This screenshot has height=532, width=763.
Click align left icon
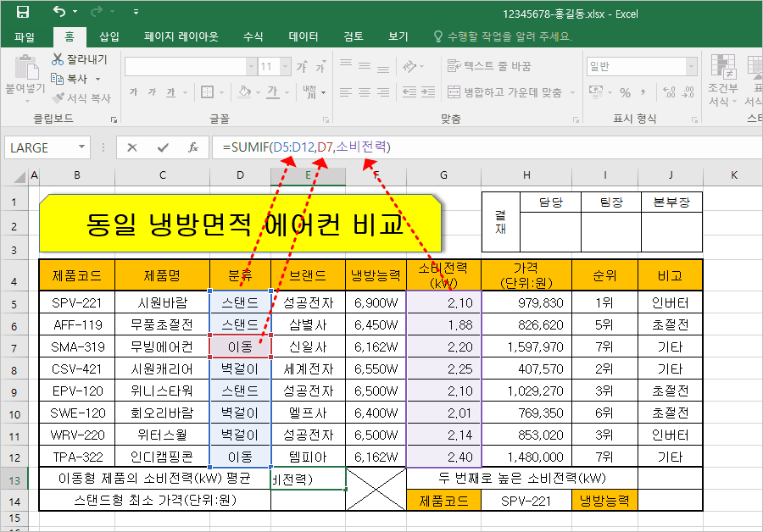346,91
